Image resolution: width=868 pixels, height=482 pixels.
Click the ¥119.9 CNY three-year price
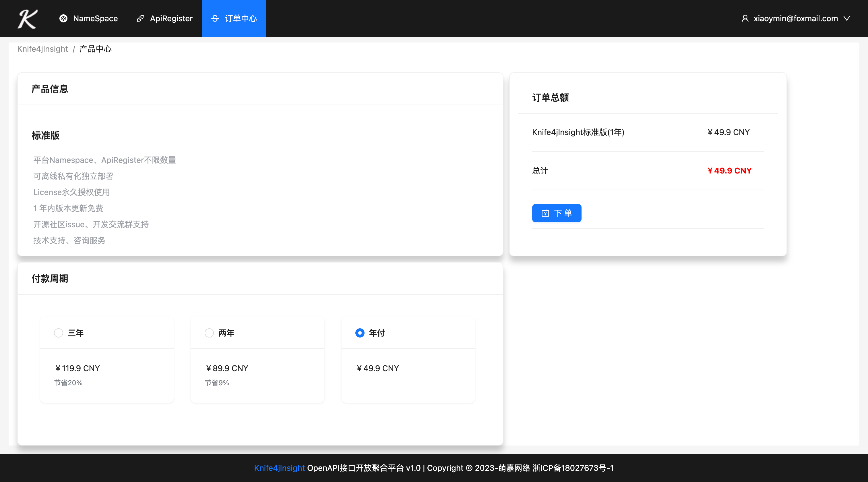(77, 368)
